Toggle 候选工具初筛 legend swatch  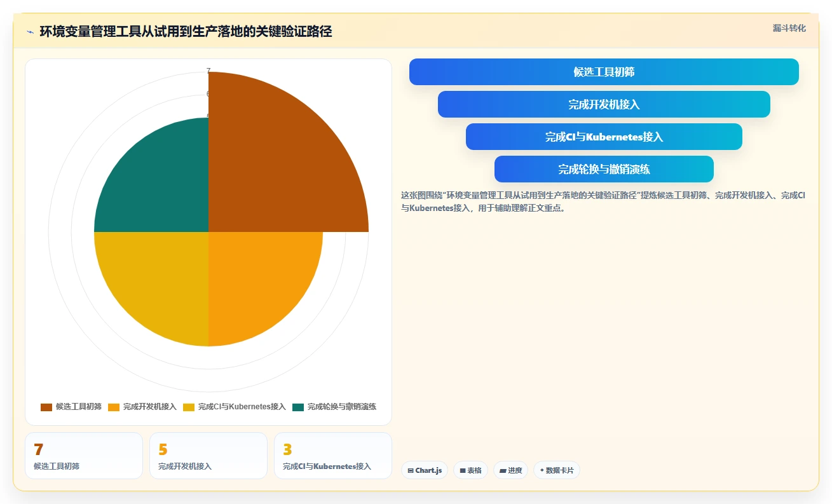(46, 407)
